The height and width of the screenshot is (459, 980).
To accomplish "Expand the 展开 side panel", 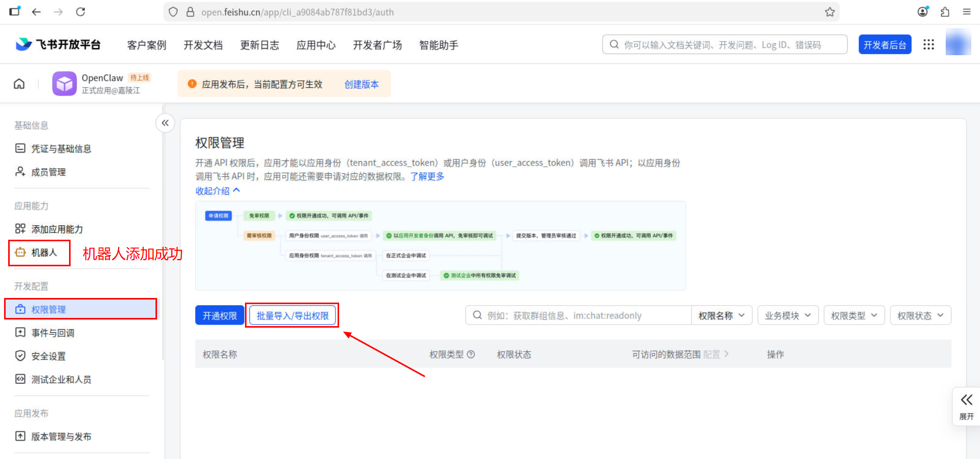I will tap(966, 407).
